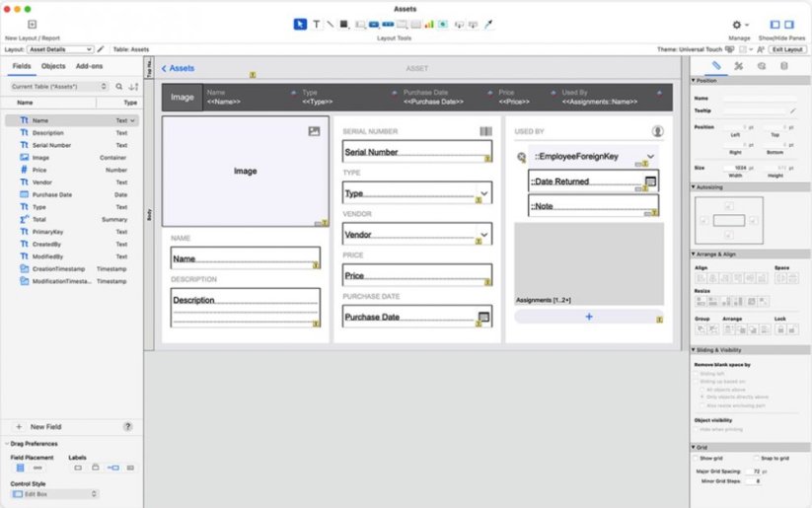Viewport: 812px width, 508px height.
Task: Toggle the right pane visibility icon
Action: pyautogui.click(x=789, y=25)
